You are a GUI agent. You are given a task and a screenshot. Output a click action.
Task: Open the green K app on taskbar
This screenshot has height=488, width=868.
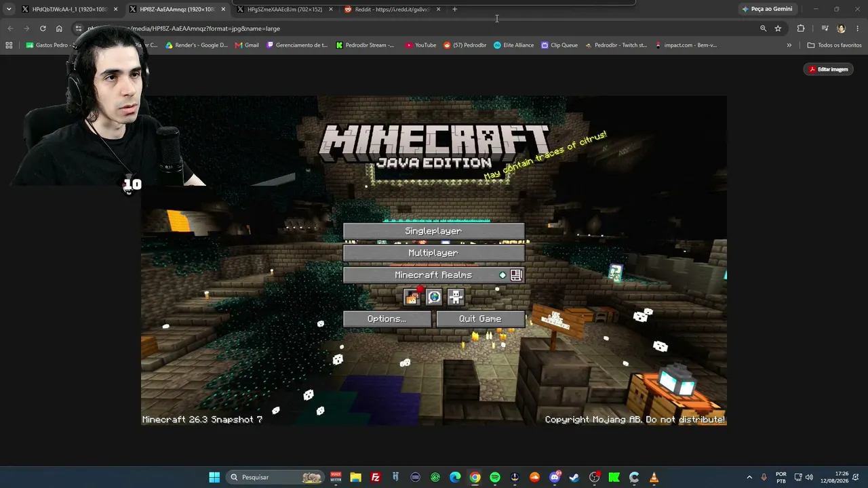tap(614, 477)
